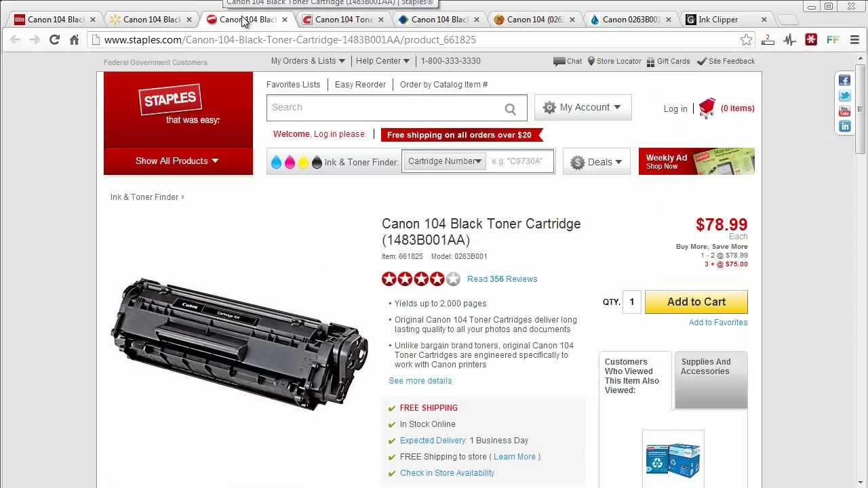Go back using the browser back arrow

(x=15, y=40)
